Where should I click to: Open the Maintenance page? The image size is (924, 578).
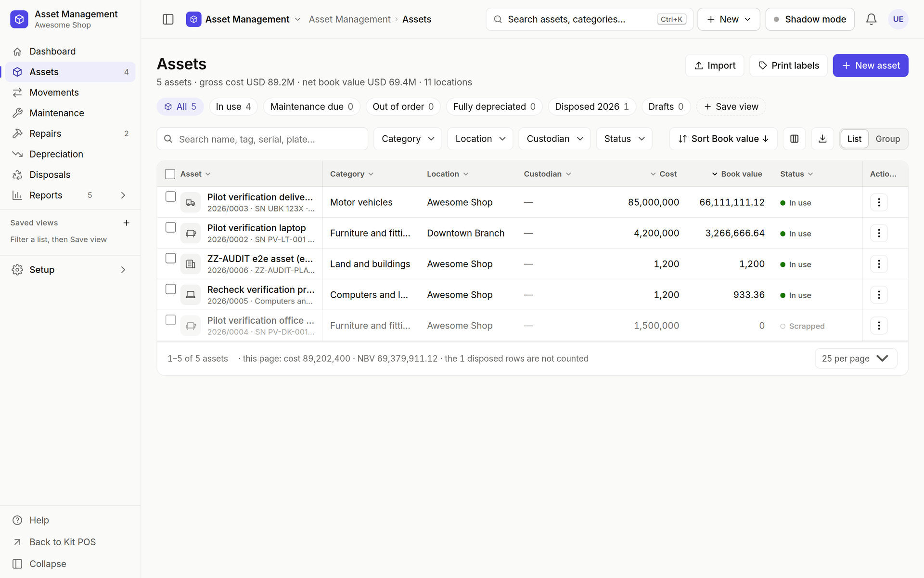coord(70,113)
